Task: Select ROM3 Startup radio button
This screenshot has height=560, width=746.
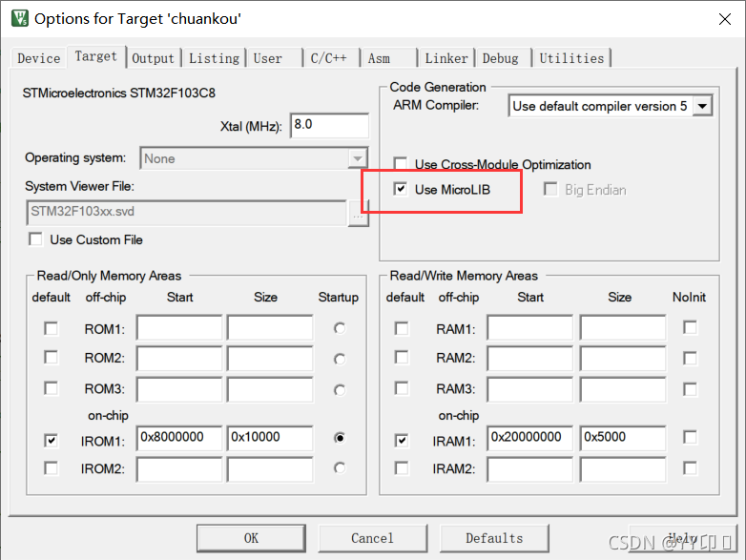Action: coord(340,390)
